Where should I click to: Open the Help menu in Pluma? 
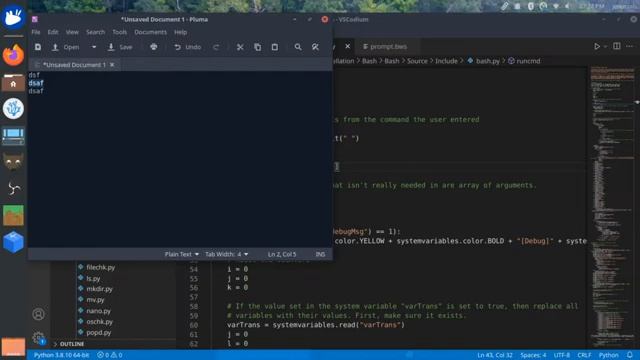(x=180, y=32)
